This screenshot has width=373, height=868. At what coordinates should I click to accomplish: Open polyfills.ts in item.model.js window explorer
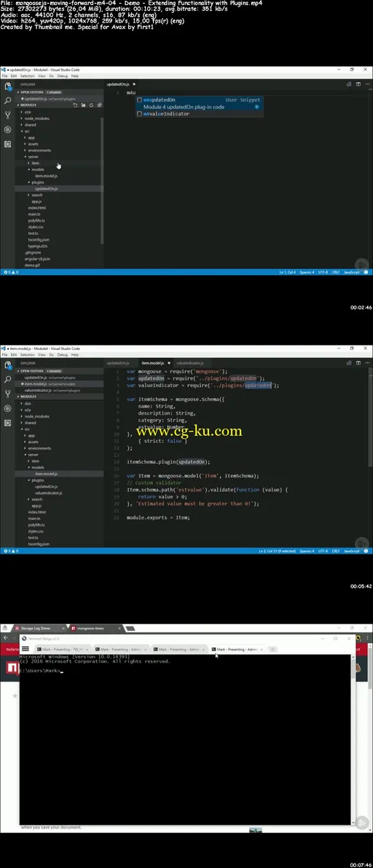36,525
